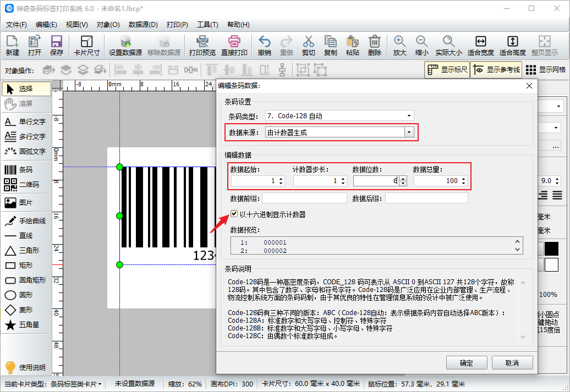Viewport: 570px width, 392px height.
Task: Click the 粘贴 paste icon
Action: pos(352,46)
